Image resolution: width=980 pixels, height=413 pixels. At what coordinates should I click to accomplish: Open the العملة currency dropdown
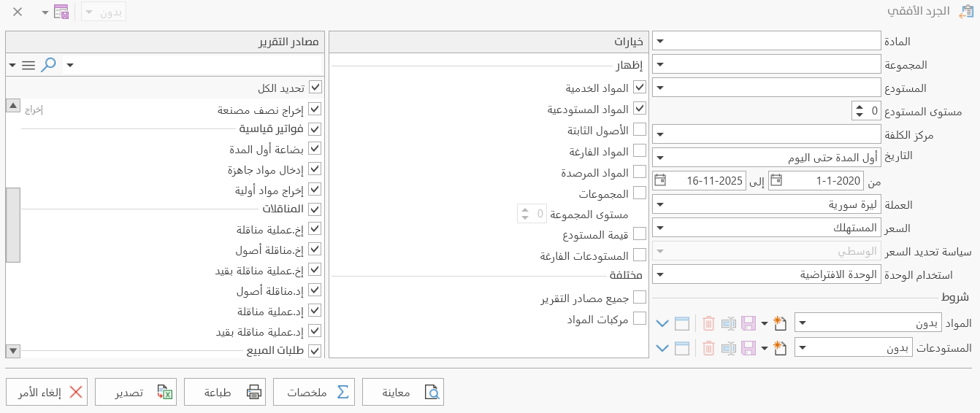click(659, 204)
